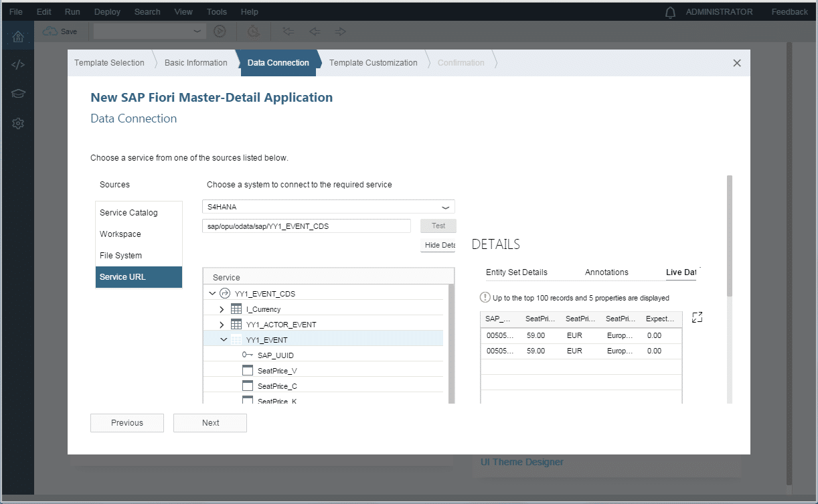The image size is (818, 504).
Task: Expand the YY1_ACTOR_EVENT entity node
Action: tap(222, 325)
